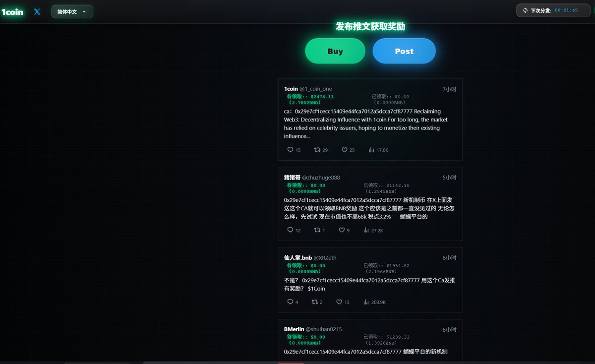Click the like icon on the 猪猪哥 post
Image resolution: width=595 pixels, height=364 pixels.
tap(342, 230)
